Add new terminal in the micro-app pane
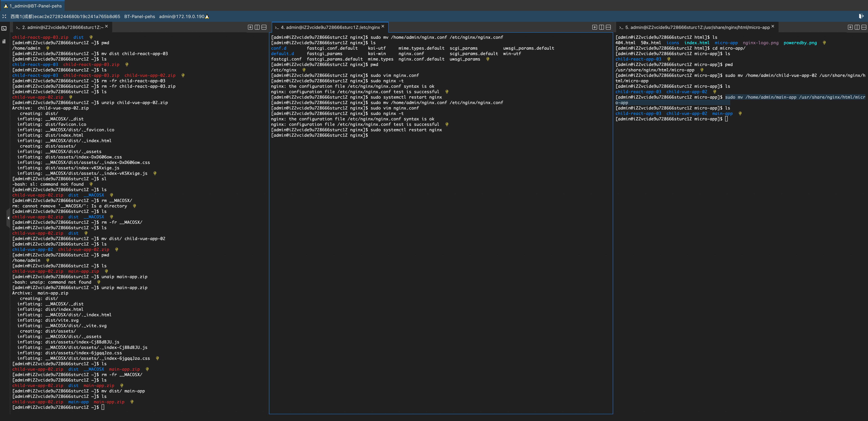The width and height of the screenshot is (868, 421). (850, 27)
